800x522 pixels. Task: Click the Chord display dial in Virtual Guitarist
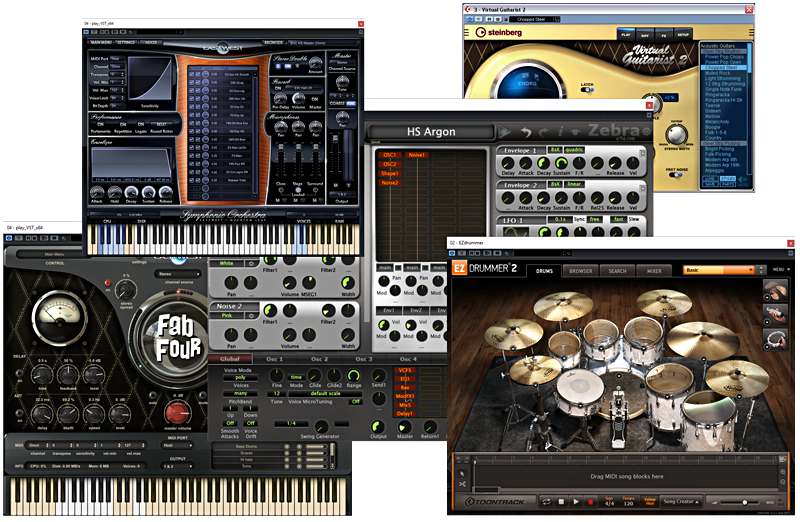[527, 83]
